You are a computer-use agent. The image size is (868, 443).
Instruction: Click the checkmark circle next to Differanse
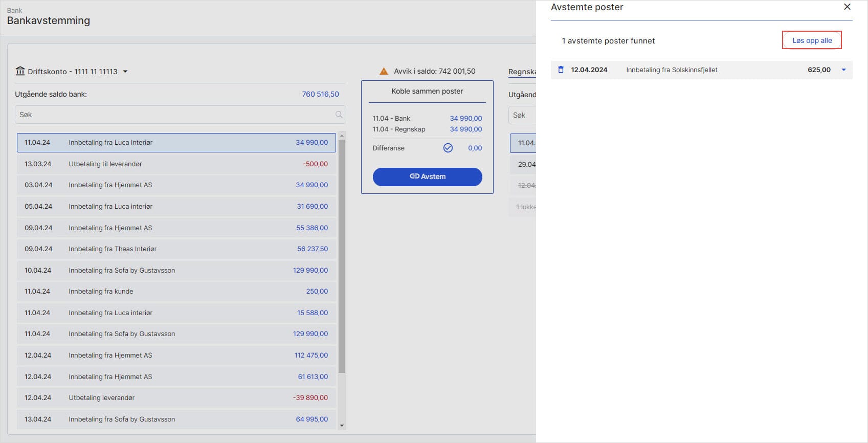(x=448, y=148)
